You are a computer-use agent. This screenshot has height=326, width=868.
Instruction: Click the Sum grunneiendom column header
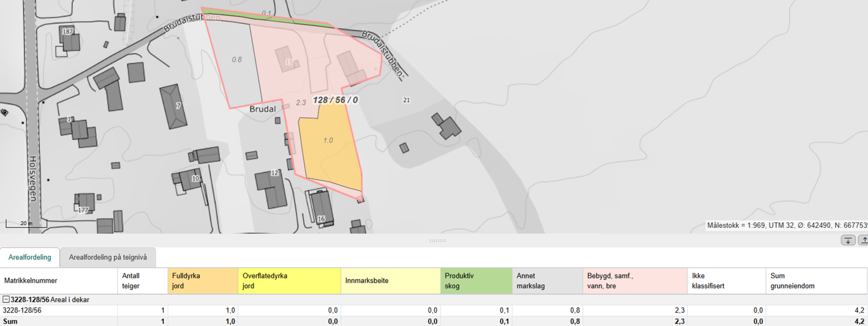(x=816, y=280)
